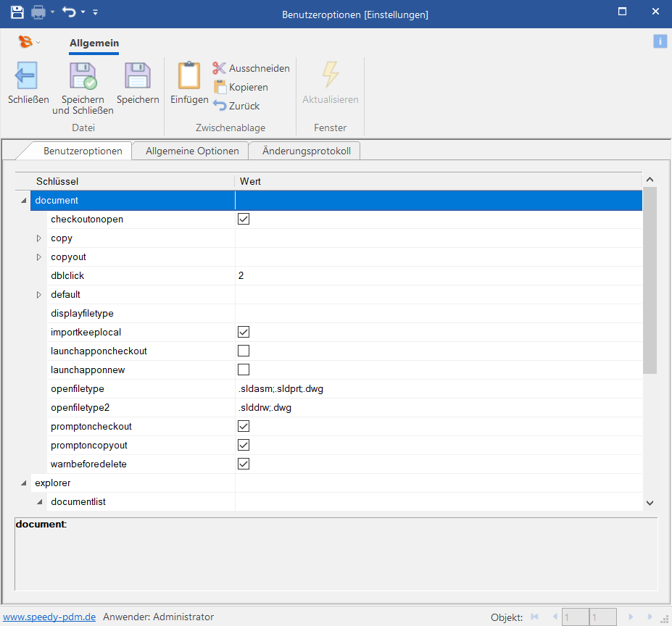Screen dimensions: 672x626
Task: Undo with the Zurück ribbon button
Action: 220,106
